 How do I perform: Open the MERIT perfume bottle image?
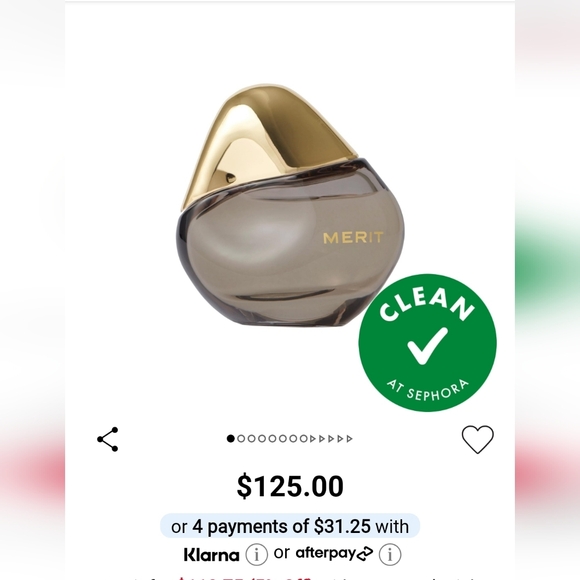290,205
